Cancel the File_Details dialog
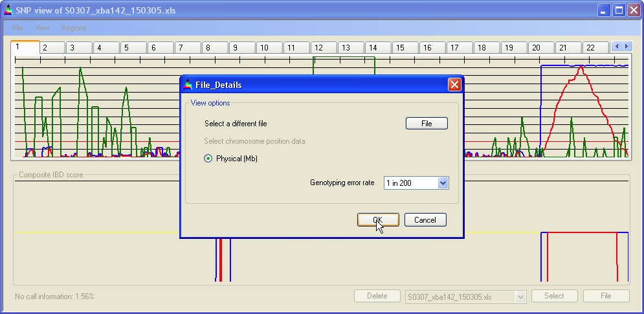Screen dimensions: 644x314 (425, 220)
